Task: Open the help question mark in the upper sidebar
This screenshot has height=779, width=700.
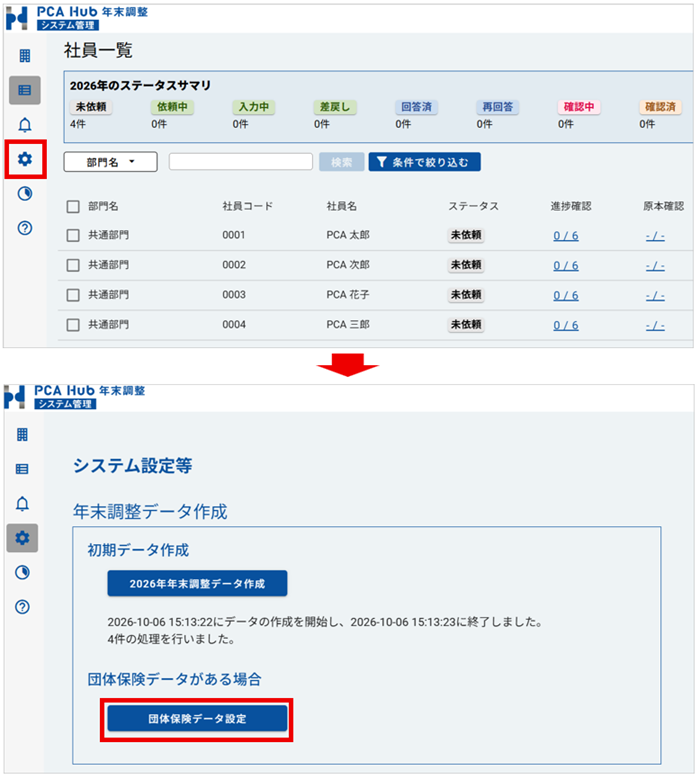Action: pyautogui.click(x=25, y=228)
